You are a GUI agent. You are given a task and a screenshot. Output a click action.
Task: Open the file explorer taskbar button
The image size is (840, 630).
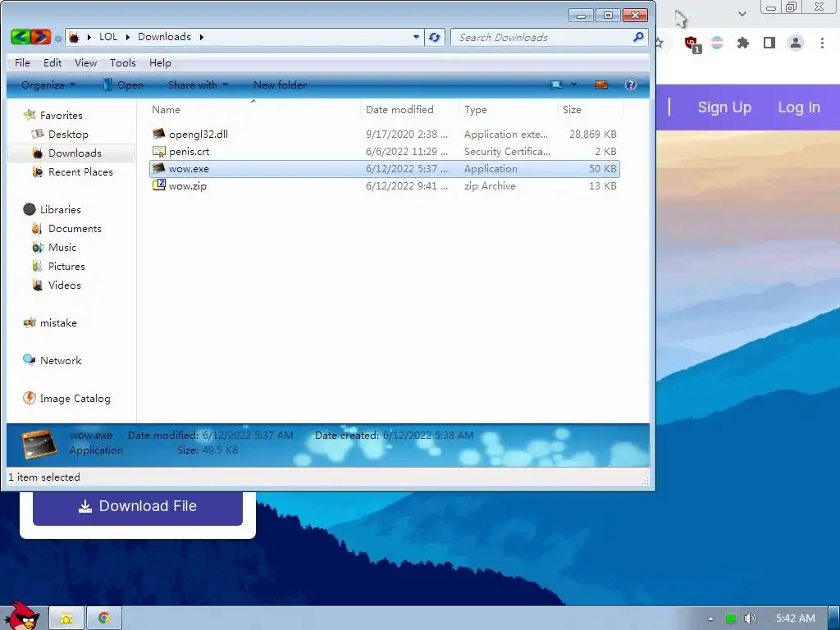(66, 619)
